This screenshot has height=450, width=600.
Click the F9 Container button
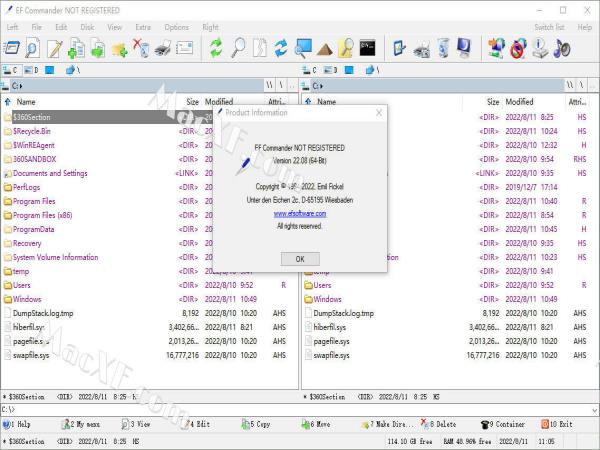(x=503, y=424)
